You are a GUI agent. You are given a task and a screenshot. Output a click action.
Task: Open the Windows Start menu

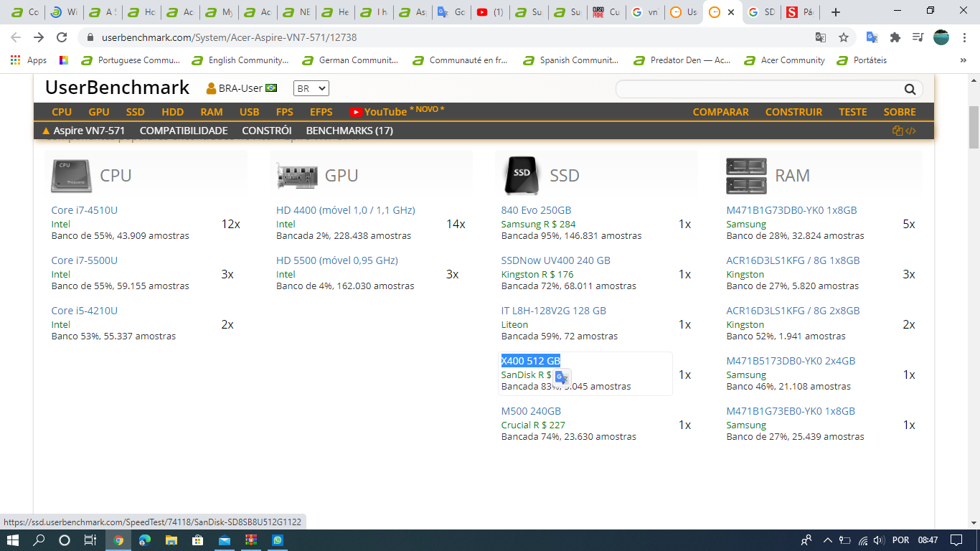pyautogui.click(x=13, y=540)
